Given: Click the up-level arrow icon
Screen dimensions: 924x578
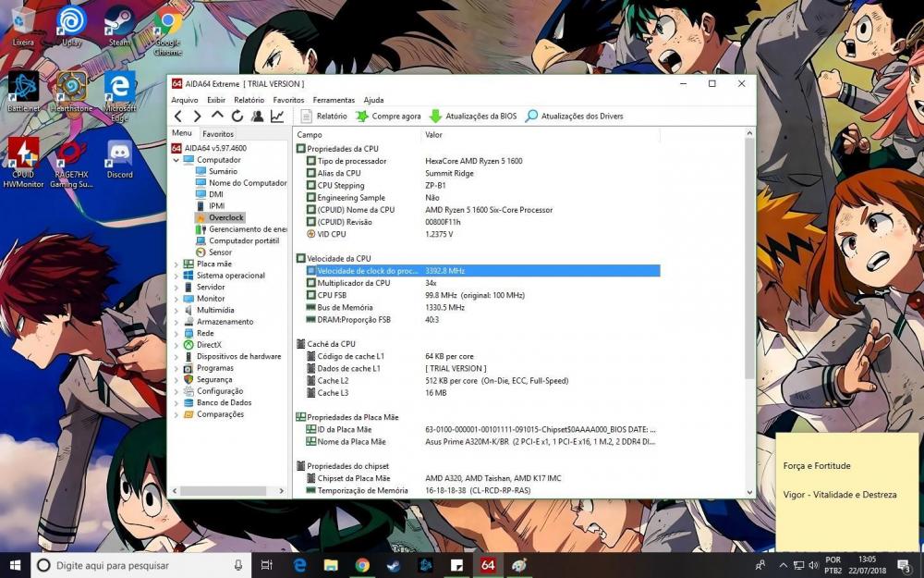Looking at the screenshot, I should [217, 116].
